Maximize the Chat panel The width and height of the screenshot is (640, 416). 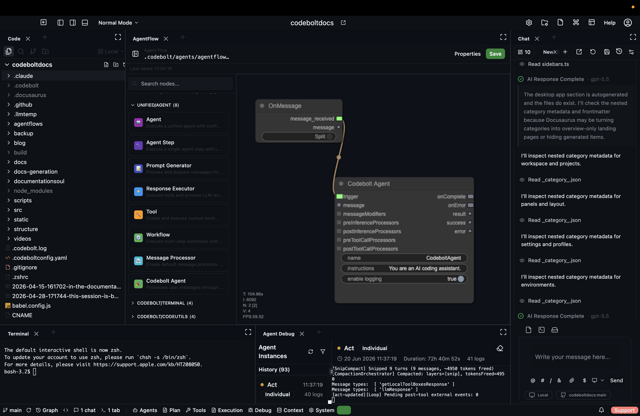point(633,37)
